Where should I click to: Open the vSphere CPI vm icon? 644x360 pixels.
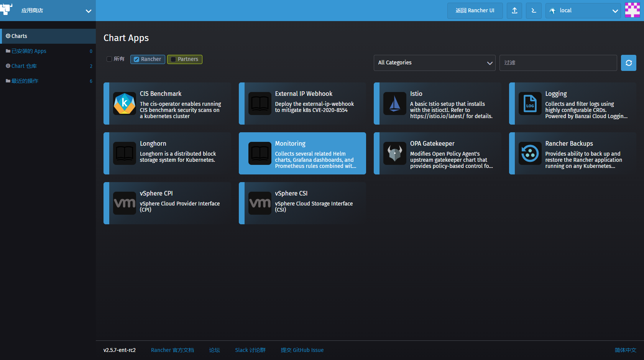click(125, 203)
